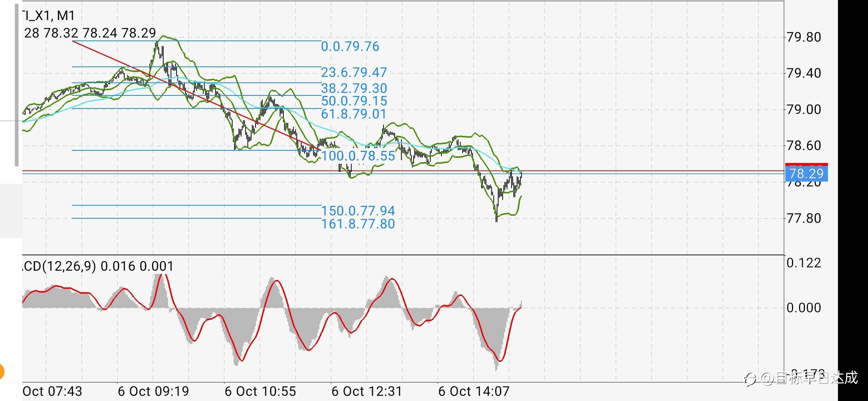Click the Oct 07:43 time label
Image resolution: width=868 pixels, height=401 pixels.
coord(52,391)
